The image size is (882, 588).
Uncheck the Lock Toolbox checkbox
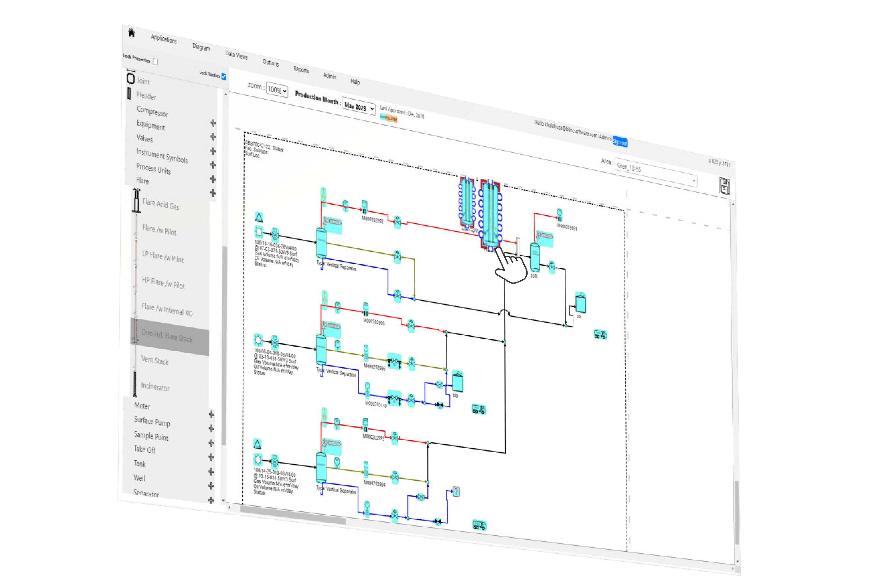[224, 77]
